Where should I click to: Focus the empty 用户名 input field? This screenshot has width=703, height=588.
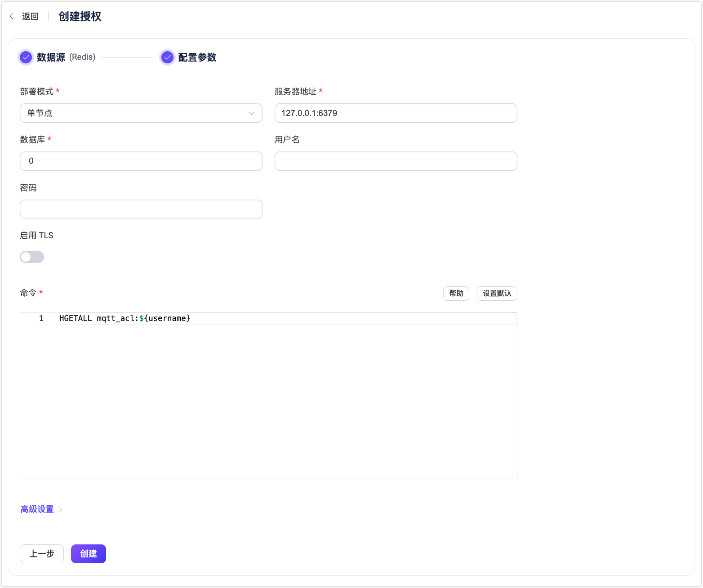tap(396, 161)
